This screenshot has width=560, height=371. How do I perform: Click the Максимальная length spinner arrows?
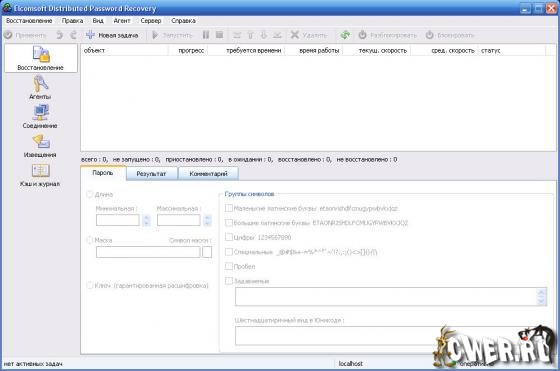[207, 220]
